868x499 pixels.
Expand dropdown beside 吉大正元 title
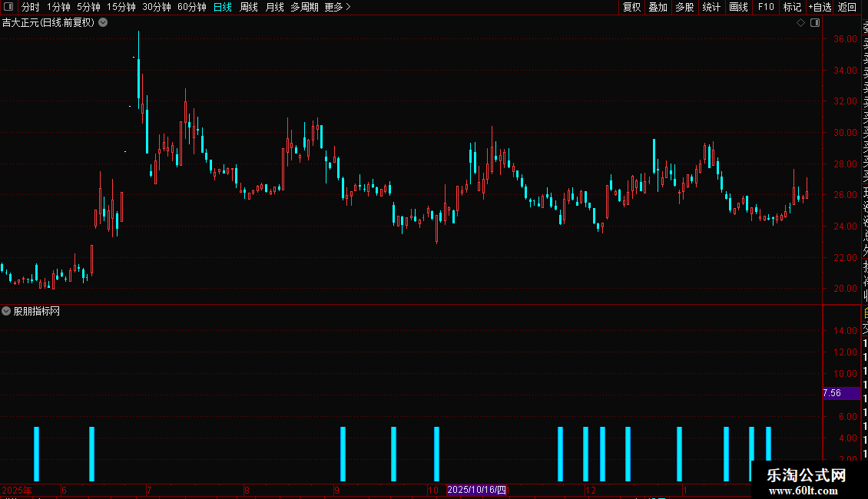[x=103, y=23]
